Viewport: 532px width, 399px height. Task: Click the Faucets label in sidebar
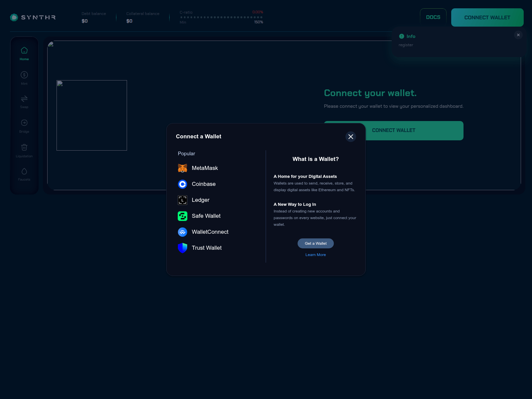24,180
